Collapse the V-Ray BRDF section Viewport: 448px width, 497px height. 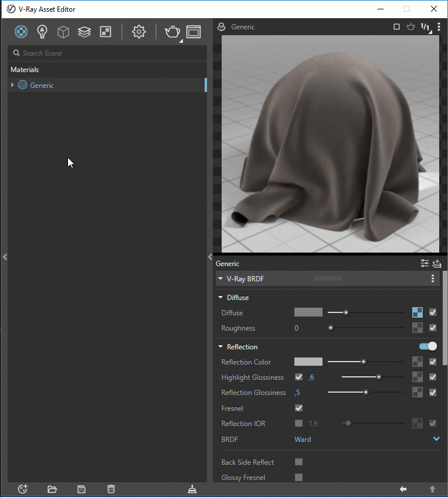(220, 278)
